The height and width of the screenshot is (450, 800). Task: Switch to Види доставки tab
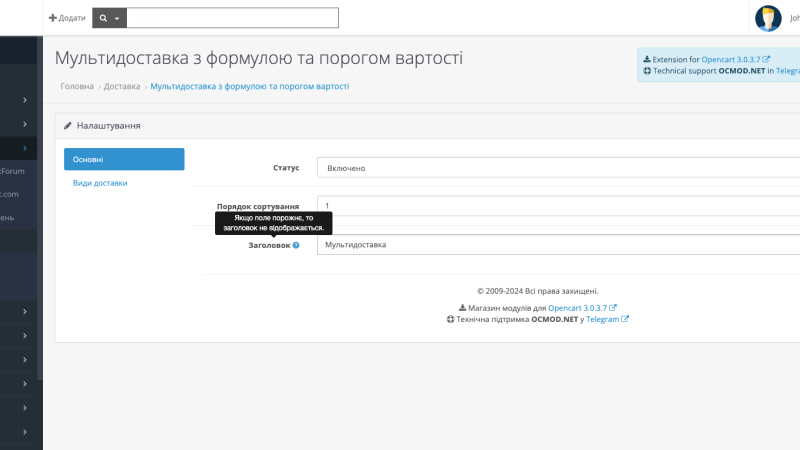point(100,183)
